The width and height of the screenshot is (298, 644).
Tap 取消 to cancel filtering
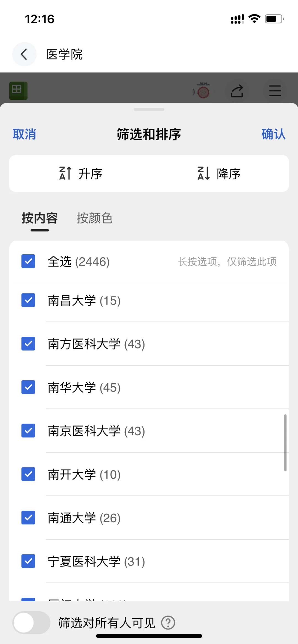[x=24, y=134]
